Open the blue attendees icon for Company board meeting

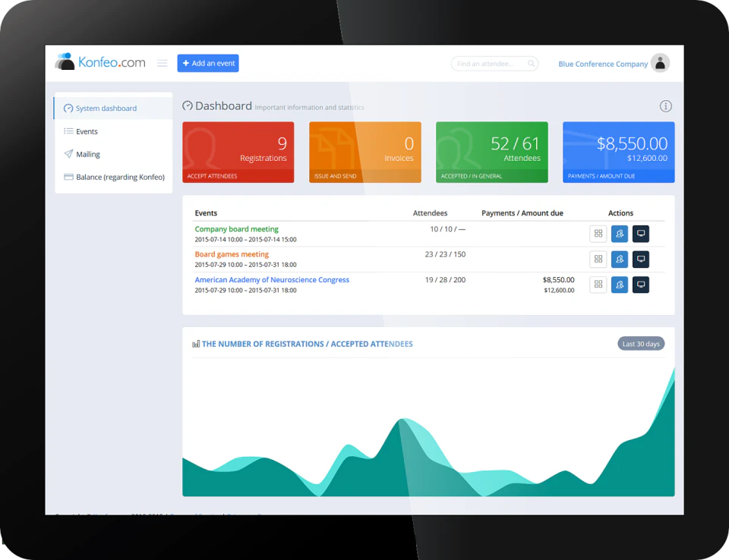click(619, 234)
